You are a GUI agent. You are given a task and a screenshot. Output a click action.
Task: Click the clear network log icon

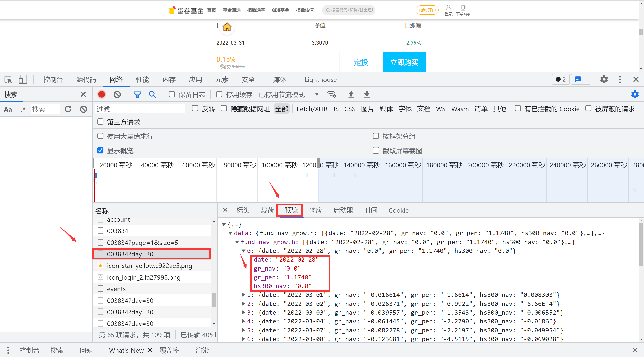point(117,94)
